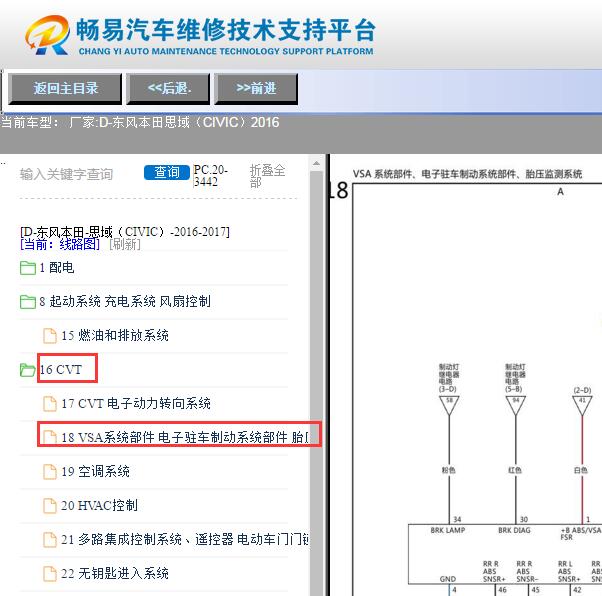This screenshot has width=602, height=596.
Task: Click page icon beside 17 CVT 电子动力转向系统
Action: click(50, 404)
